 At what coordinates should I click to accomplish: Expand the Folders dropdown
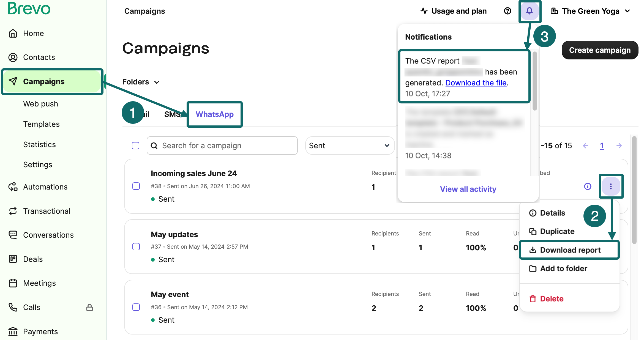(x=141, y=82)
